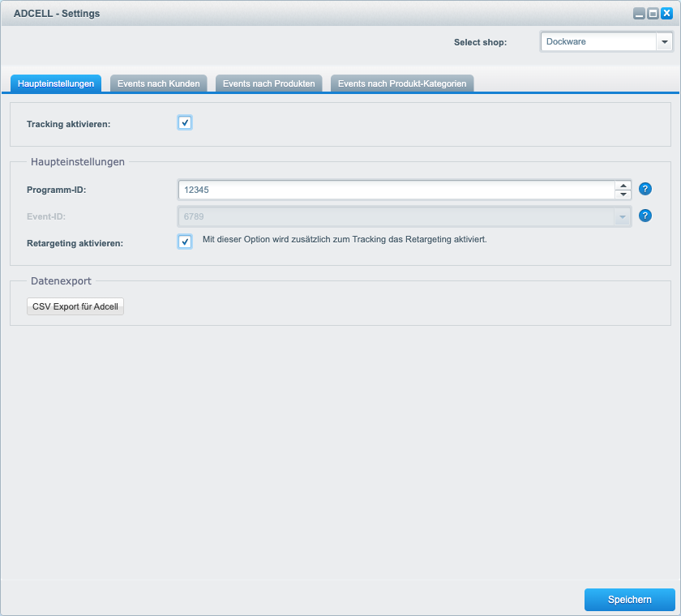Click the Retargeting aktivieren label
Viewport: 681px width, 616px height.
[75, 243]
